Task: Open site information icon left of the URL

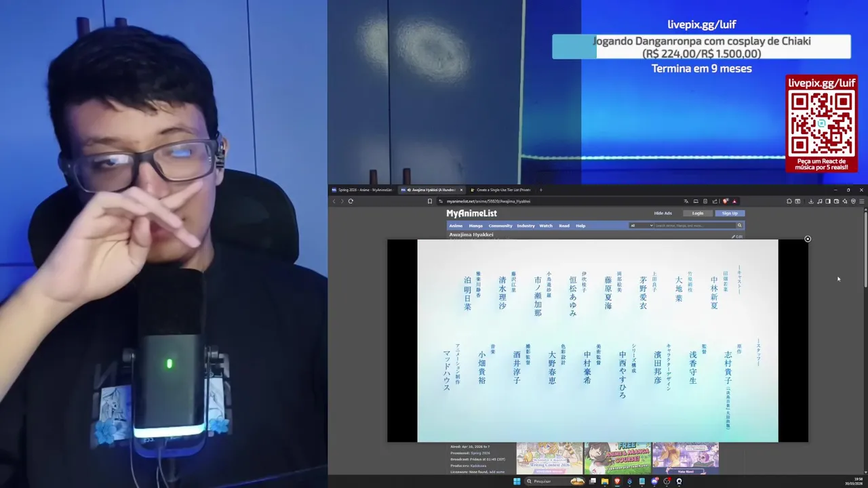Action: click(x=441, y=201)
